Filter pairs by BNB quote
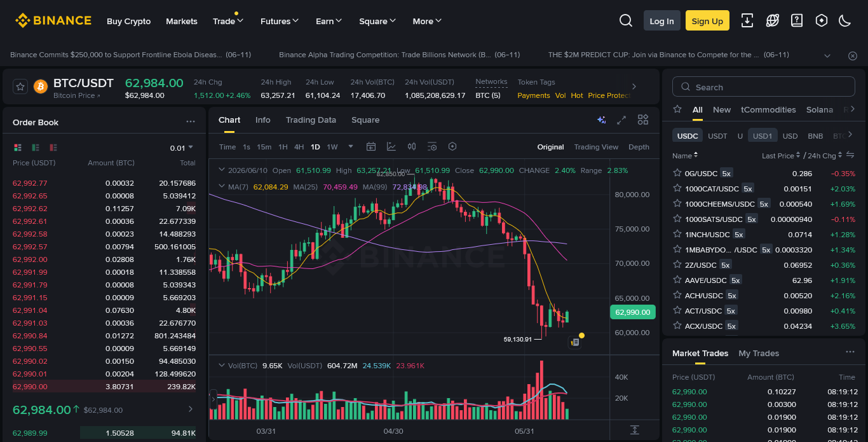This screenshot has height=442, width=868. click(x=815, y=135)
